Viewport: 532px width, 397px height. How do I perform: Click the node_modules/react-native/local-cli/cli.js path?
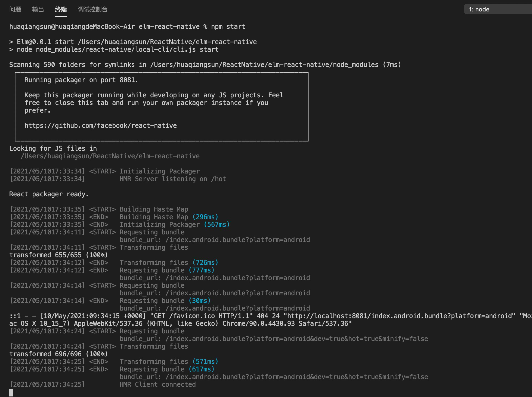[116, 49]
